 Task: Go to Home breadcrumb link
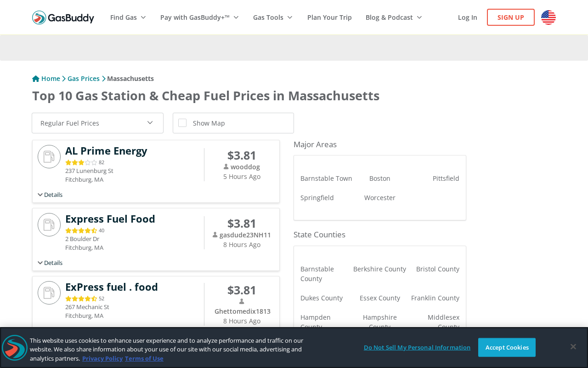[51, 79]
